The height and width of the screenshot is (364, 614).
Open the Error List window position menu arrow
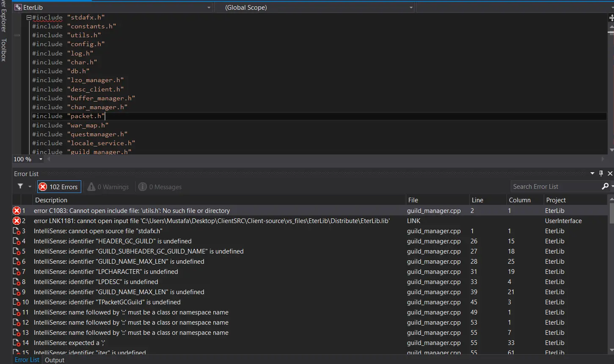pyautogui.click(x=592, y=174)
